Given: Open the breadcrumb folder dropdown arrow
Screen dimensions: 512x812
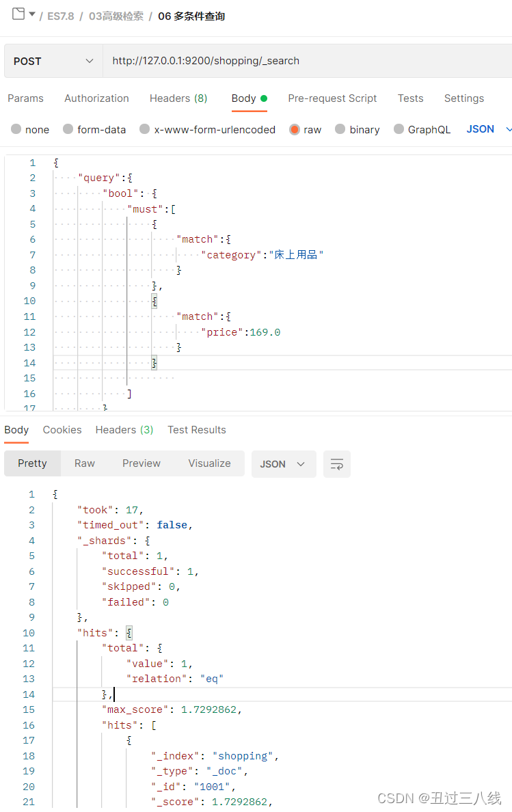Looking at the screenshot, I should click(x=32, y=14).
